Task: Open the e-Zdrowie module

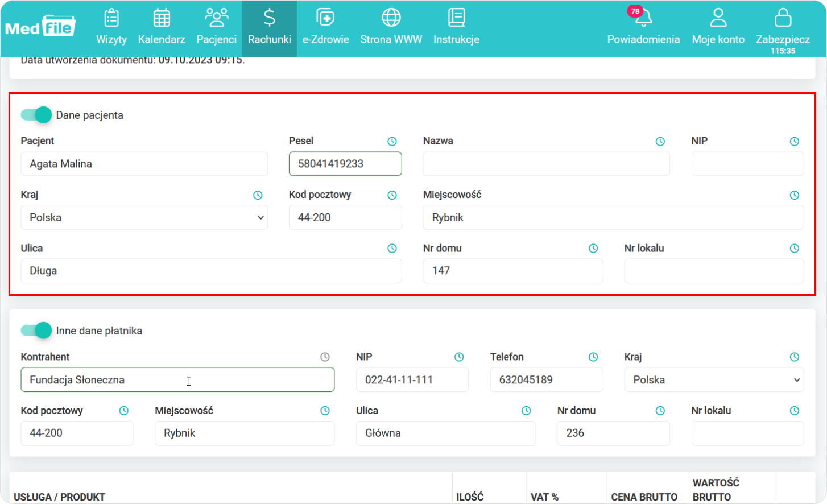Action: coord(325,27)
